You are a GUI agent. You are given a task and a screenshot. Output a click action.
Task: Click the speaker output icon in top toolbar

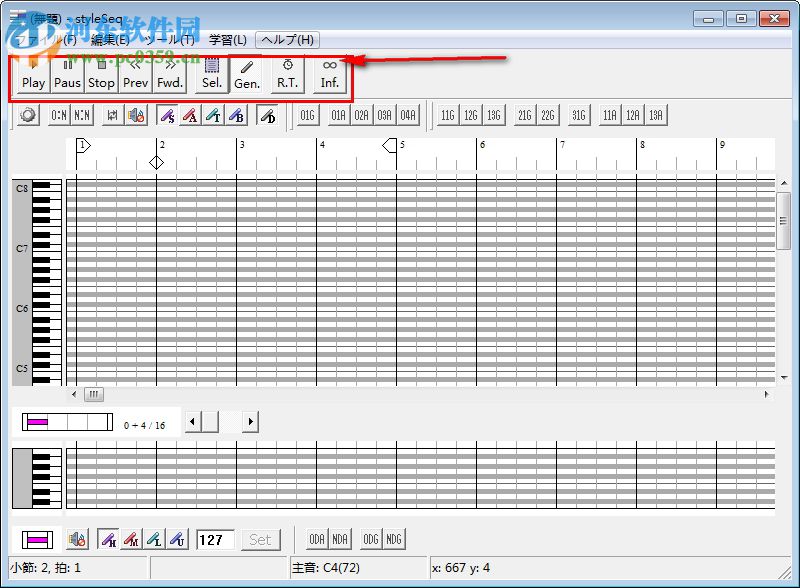(x=135, y=115)
